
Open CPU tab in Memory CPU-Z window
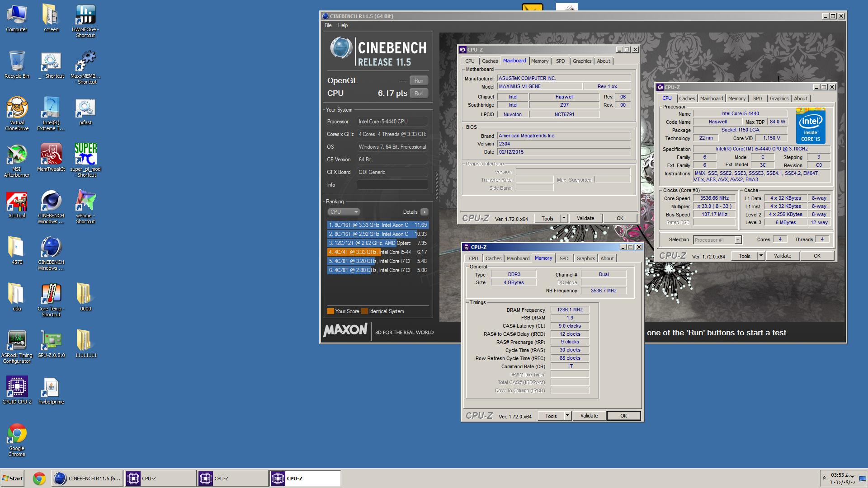[473, 258]
